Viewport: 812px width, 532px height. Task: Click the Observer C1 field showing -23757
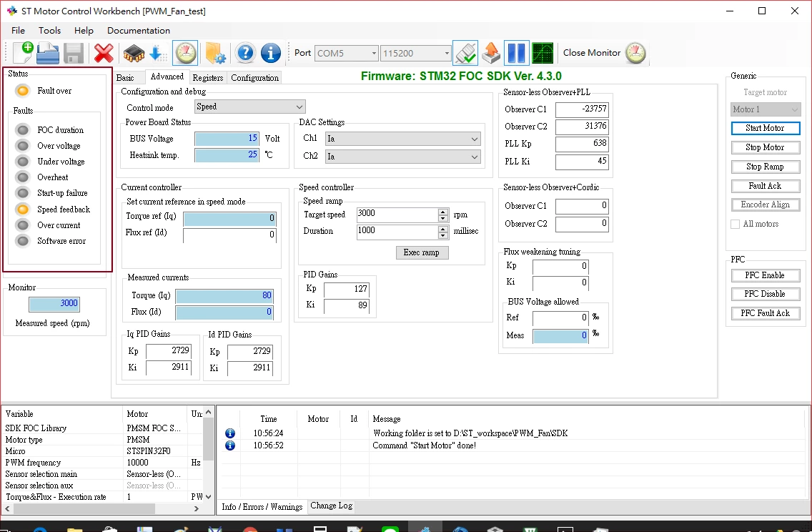[582, 109]
